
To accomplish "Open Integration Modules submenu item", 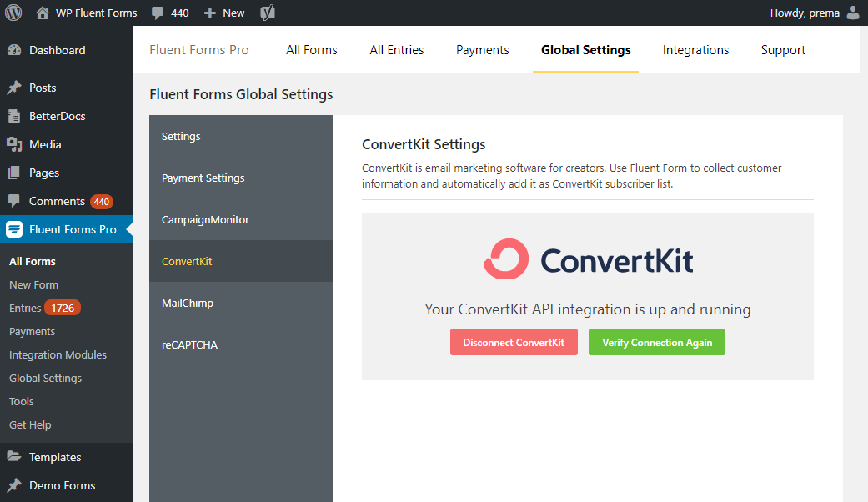I will coord(58,354).
